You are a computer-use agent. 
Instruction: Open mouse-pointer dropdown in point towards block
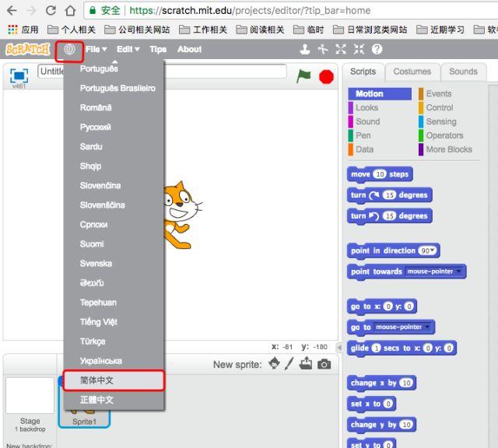click(458, 271)
